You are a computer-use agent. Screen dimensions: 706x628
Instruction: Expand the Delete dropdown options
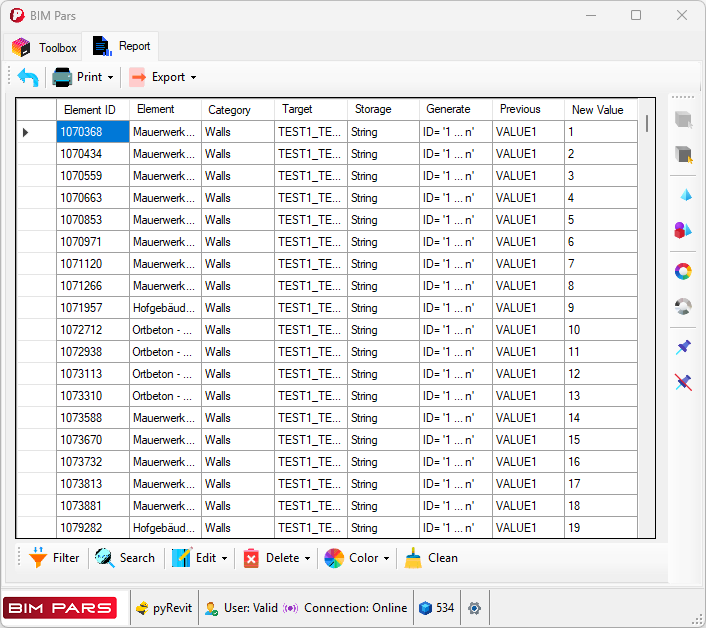277,558
